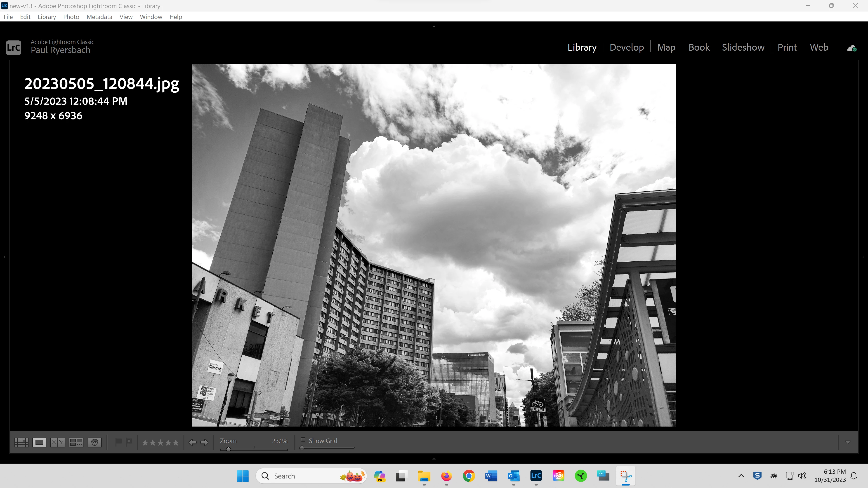Click the Zoom slider handle
The image size is (868, 488).
tap(229, 449)
